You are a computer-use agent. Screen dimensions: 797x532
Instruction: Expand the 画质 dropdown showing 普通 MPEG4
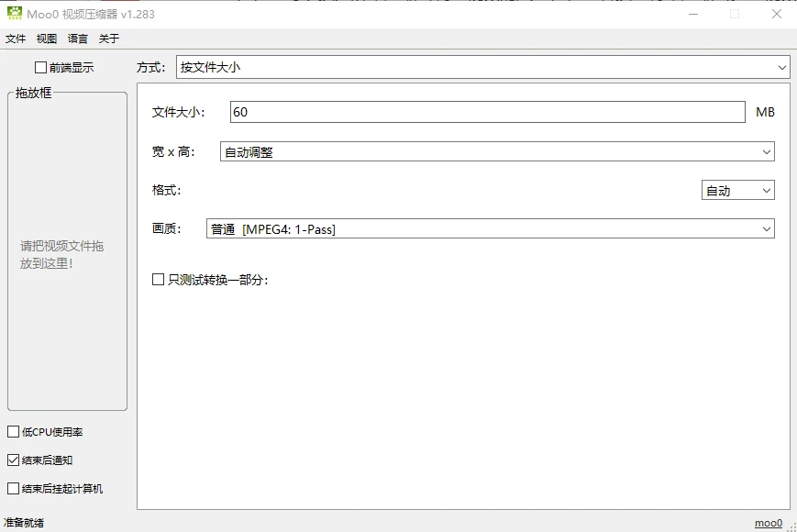491,228
